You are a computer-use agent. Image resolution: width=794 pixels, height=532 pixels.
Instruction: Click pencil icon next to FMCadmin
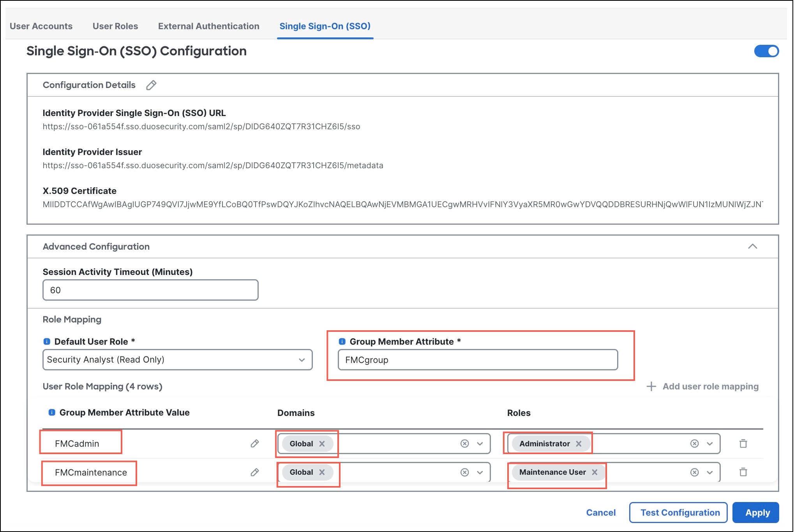coord(255,444)
